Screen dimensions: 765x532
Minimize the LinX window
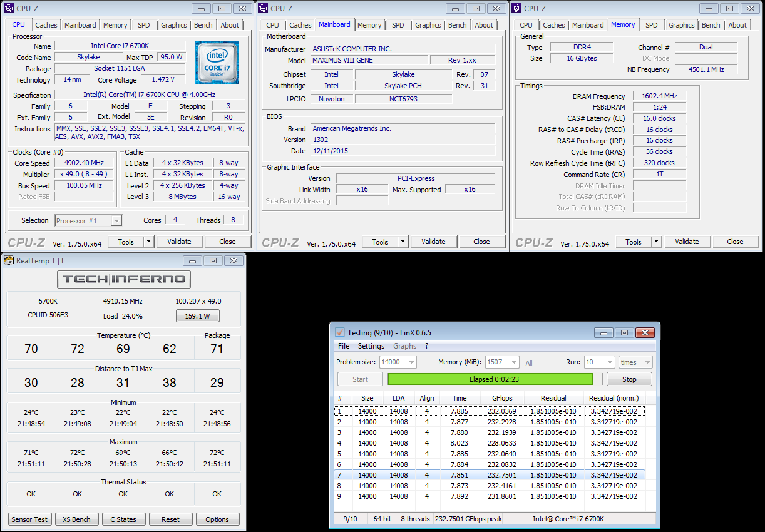click(603, 332)
